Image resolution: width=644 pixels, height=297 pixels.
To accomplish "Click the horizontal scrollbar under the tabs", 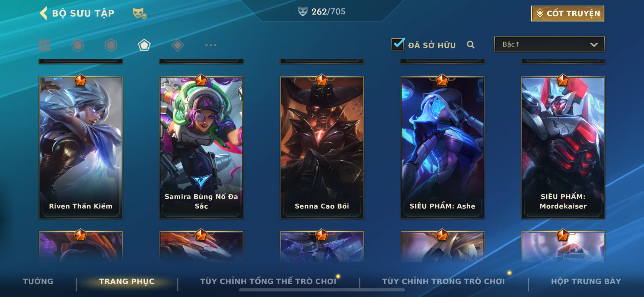I will click(322, 290).
